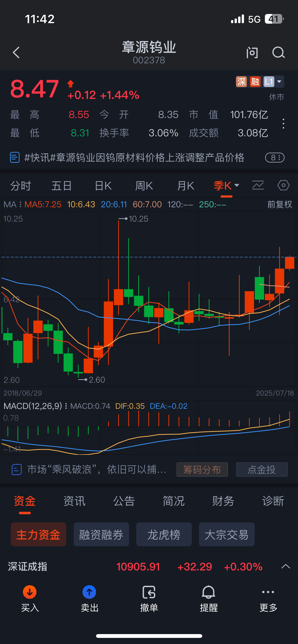This screenshot has width=298, height=644.
Task: Tap the iOS home indicator bar
Action: pyautogui.click(x=149, y=636)
